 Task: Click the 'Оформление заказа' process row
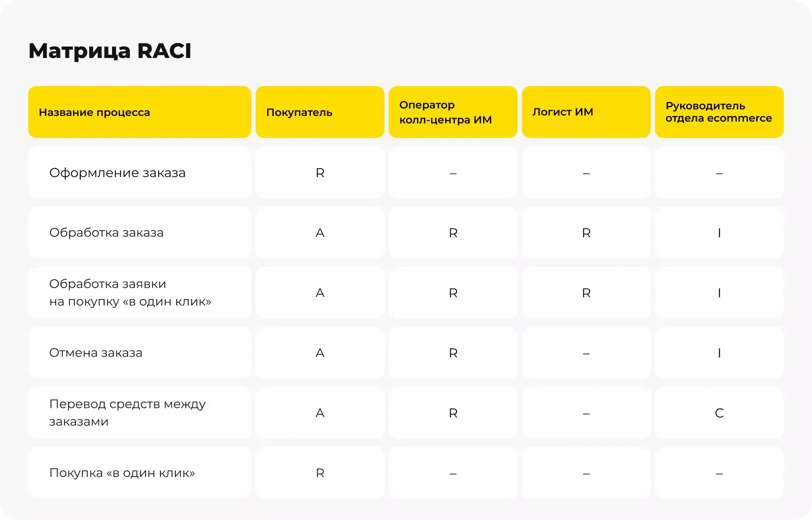point(117,173)
